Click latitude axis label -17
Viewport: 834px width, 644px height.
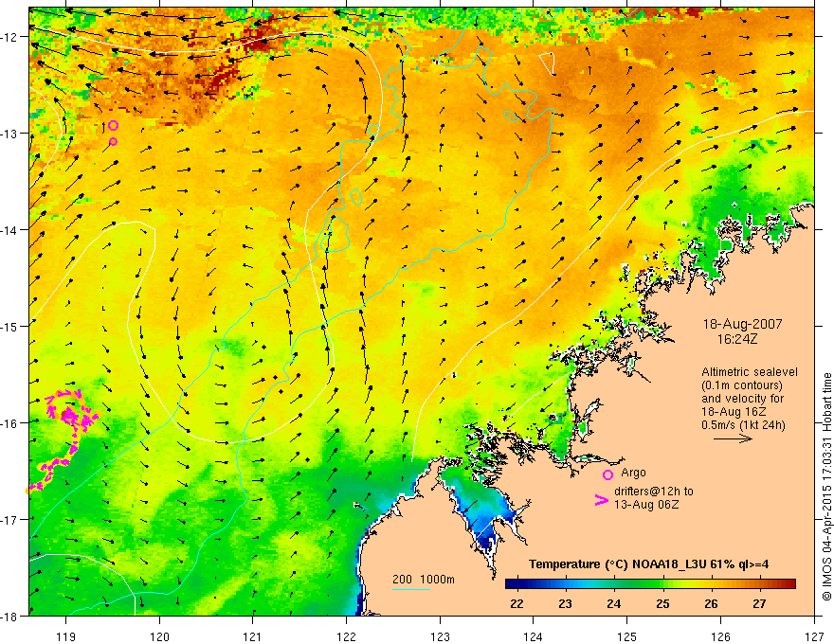(x=9, y=520)
